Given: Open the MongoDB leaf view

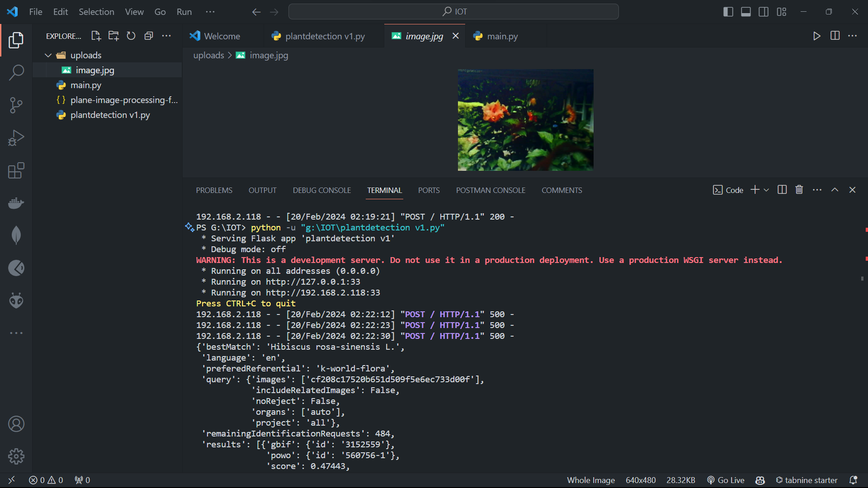Looking at the screenshot, I should 16,235.
